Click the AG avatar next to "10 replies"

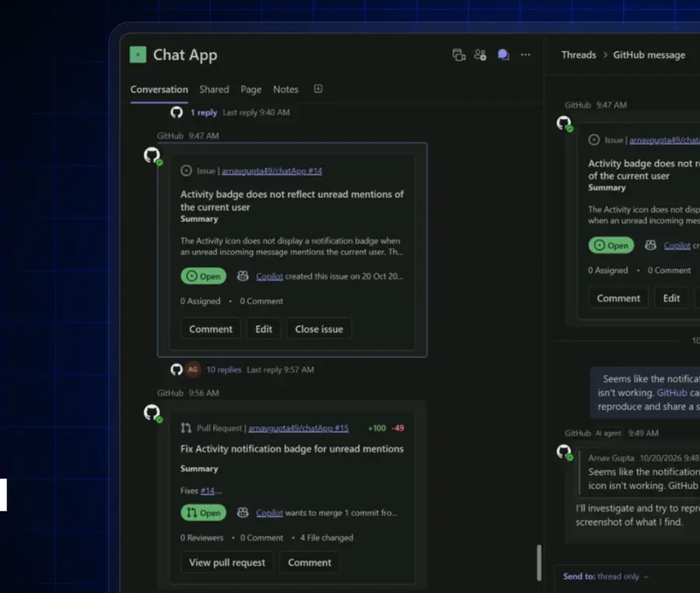coord(193,370)
